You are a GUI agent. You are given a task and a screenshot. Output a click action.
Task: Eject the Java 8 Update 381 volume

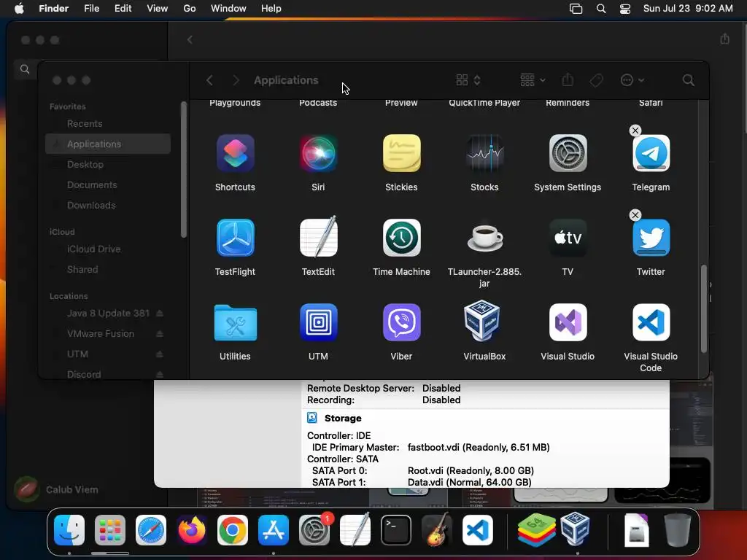pos(160,314)
